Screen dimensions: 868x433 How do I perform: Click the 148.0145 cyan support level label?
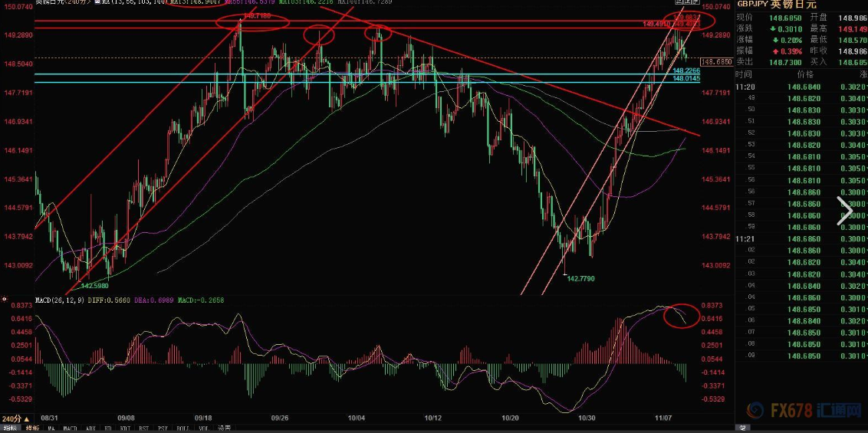(x=686, y=79)
